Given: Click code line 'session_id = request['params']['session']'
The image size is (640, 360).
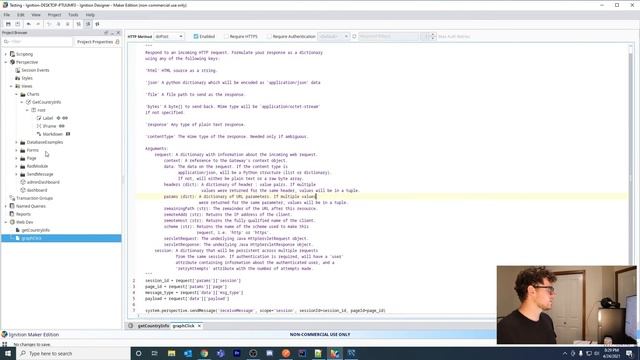Looking at the screenshot, I should pos(193,280).
